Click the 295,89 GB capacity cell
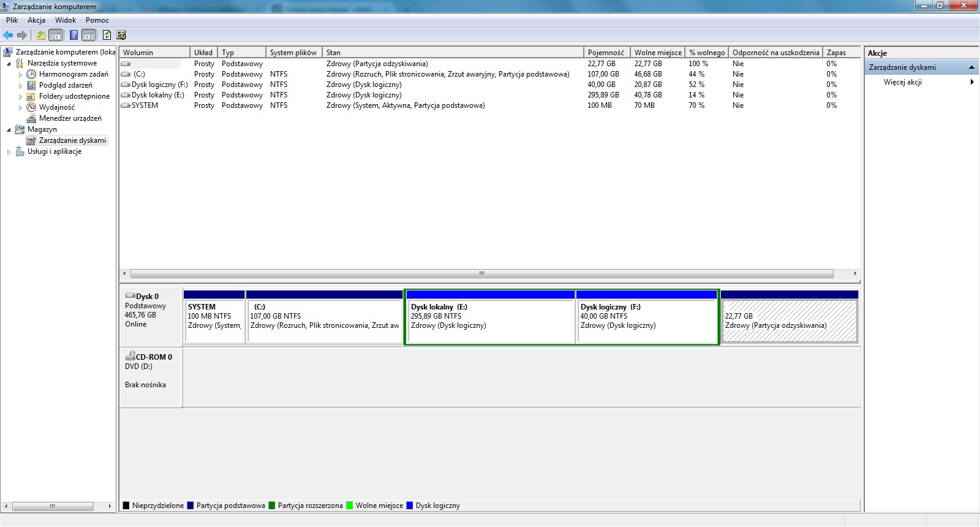This screenshot has height=527, width=980. (603, 95)
